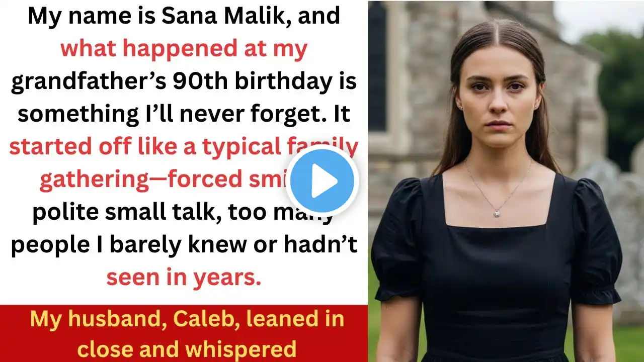Click the 'close and whispered' caption line

point(187,349)
